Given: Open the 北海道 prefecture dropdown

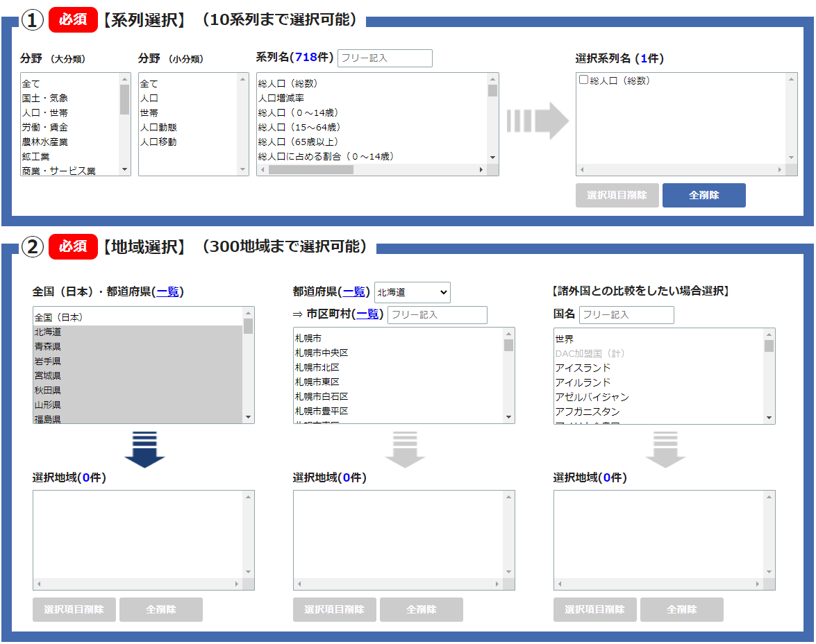Looking at the screenshot, I should (412, 293).
